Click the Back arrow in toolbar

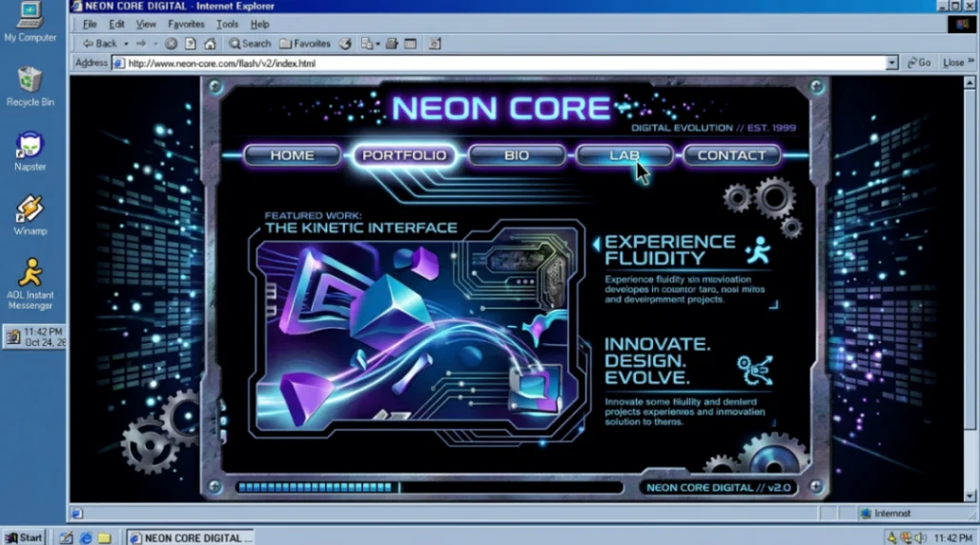[100, 44]
